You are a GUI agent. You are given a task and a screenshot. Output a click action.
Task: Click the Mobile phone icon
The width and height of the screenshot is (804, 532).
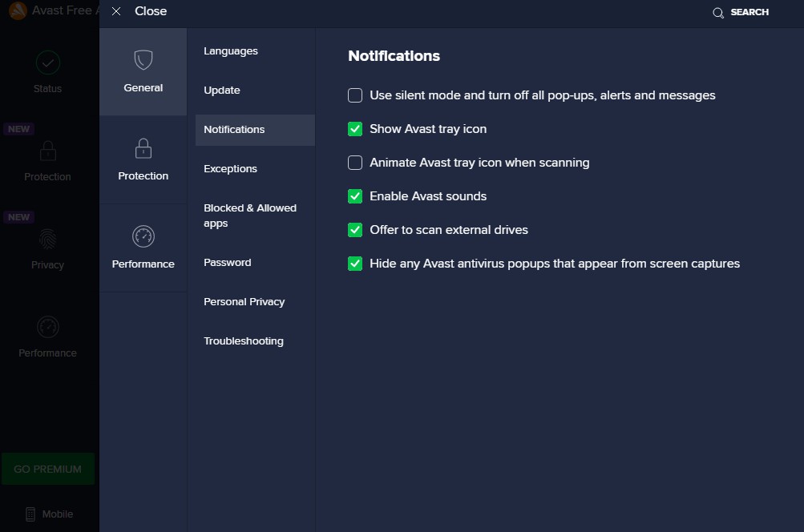(x=31, y=514)
